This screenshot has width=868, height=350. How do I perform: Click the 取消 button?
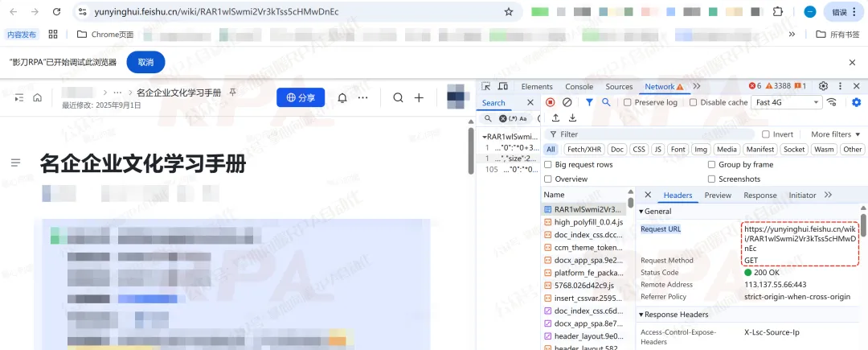pos(146,62)
